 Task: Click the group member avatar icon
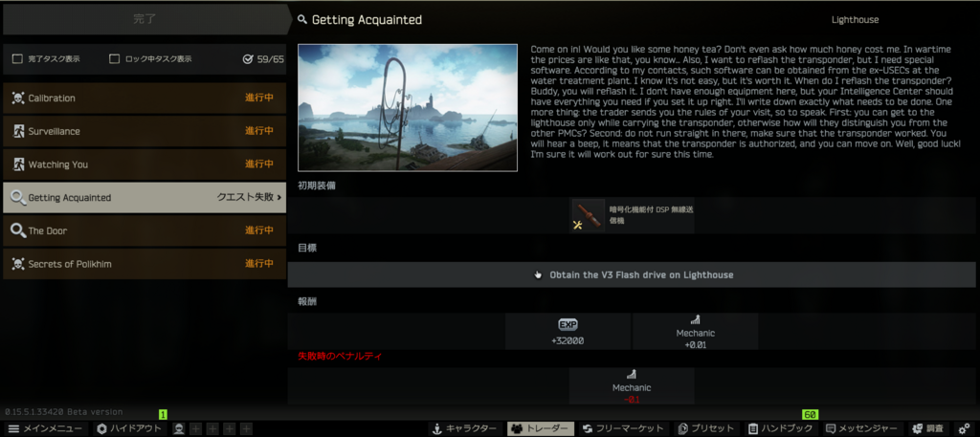tap(179, 429)
